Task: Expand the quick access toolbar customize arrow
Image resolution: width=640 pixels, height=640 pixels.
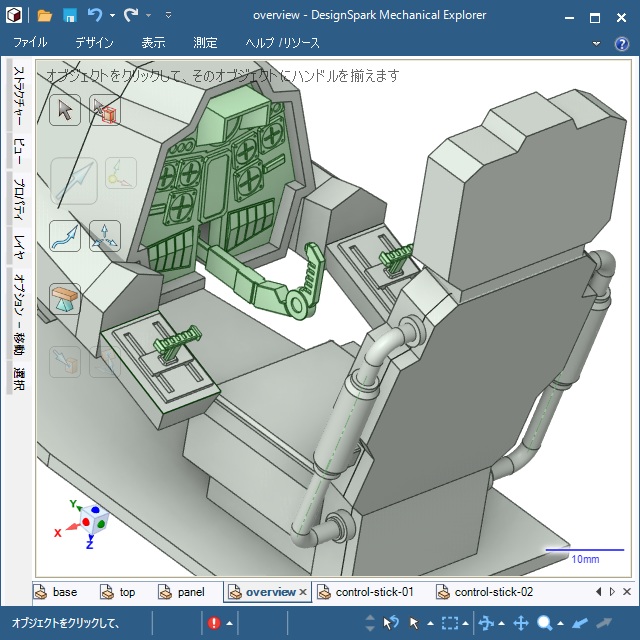Action: coord(168,16)
